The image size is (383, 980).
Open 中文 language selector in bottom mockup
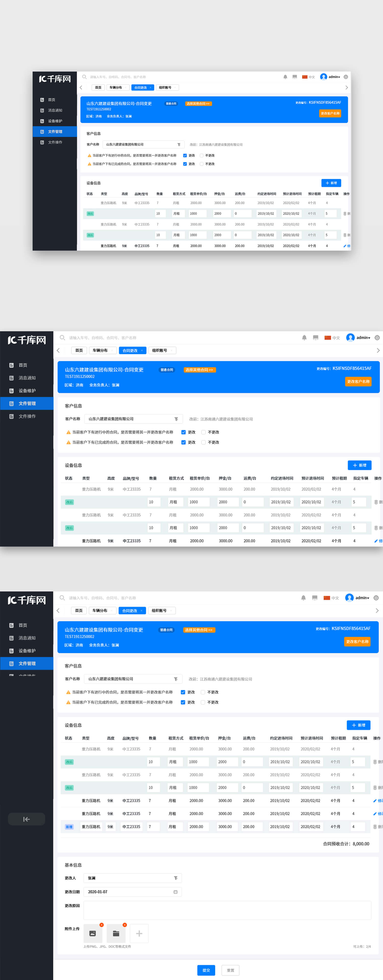(331, 598)
